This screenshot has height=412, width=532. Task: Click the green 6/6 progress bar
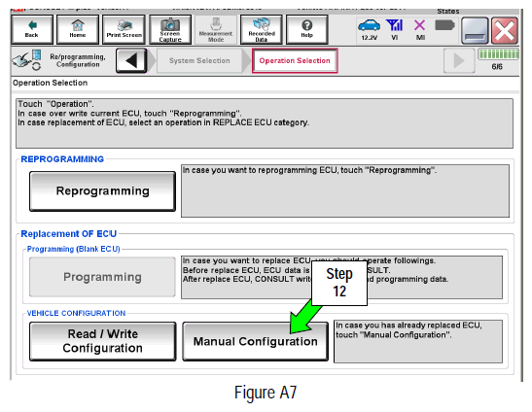(x=498, y=54)
